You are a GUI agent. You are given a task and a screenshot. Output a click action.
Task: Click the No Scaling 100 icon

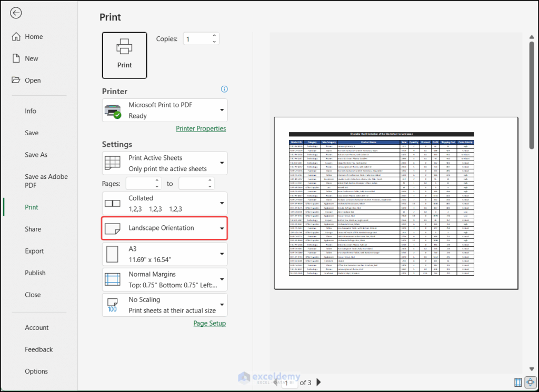[x=113, y=305]
